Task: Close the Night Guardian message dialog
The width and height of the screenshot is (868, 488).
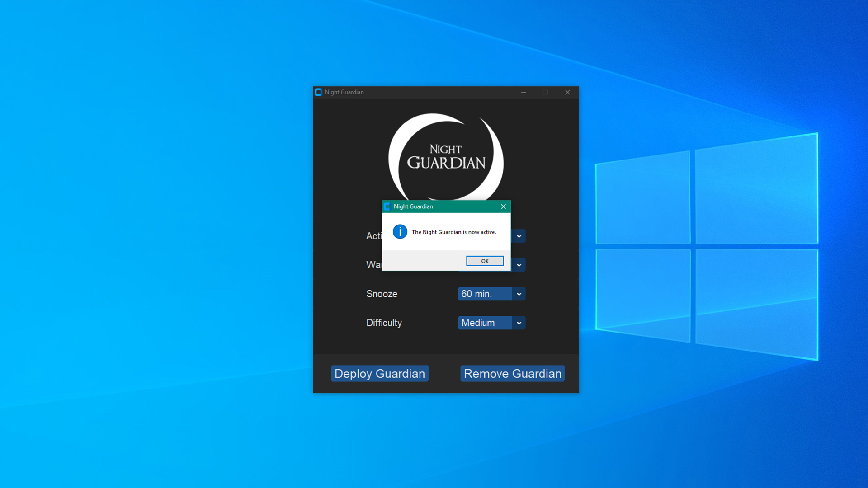Action: click(503, 206)
